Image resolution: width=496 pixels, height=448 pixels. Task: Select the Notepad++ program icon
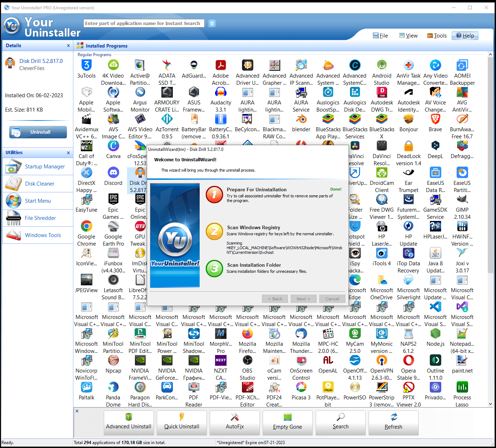coord(462,334)
